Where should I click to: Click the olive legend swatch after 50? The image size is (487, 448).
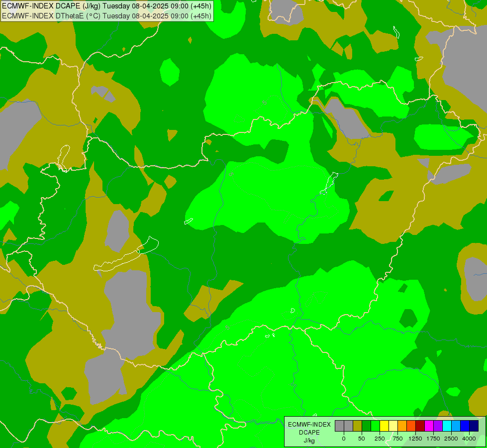(x=358, y=426)
